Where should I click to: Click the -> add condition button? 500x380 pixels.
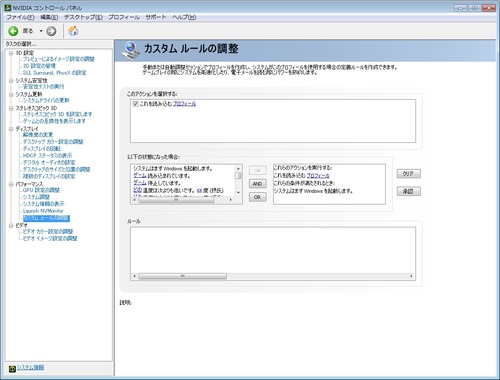(x=257, y=170)
